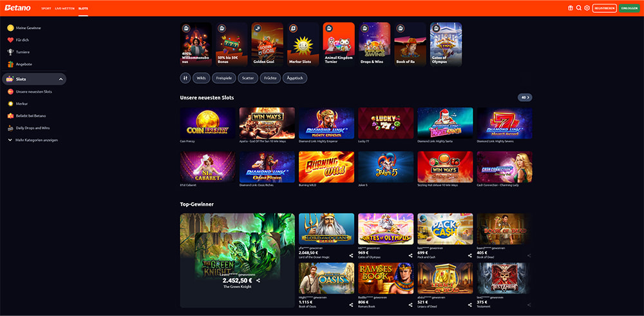Show all 40 newest slots
Viewport: 644px width, 316px height.
coord(525,97)
